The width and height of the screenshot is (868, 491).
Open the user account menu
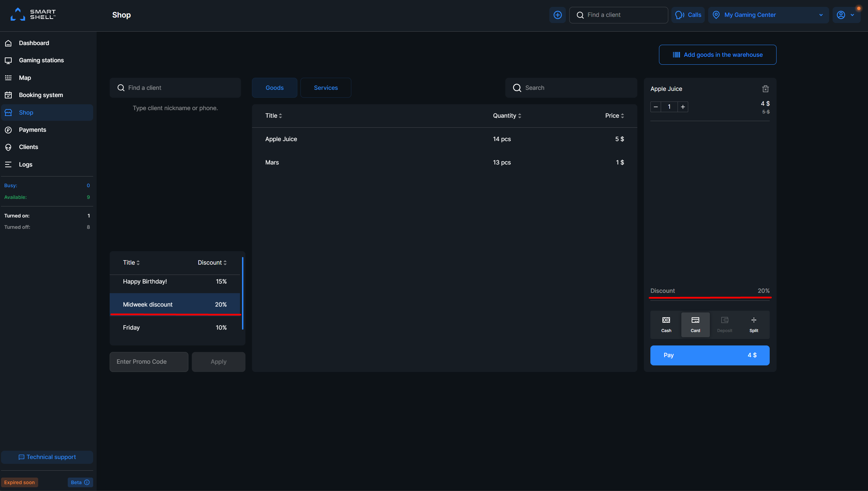coord(845,15)
